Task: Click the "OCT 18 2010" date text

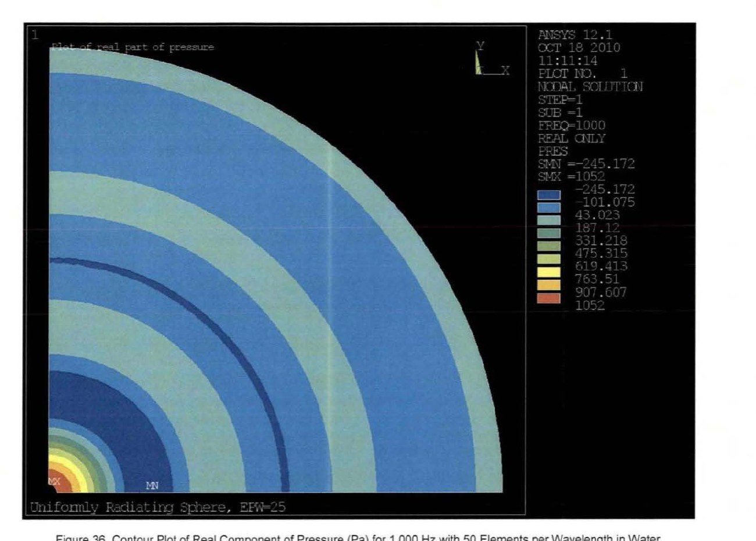Action: pyautogui.click(x=579, y=48)
